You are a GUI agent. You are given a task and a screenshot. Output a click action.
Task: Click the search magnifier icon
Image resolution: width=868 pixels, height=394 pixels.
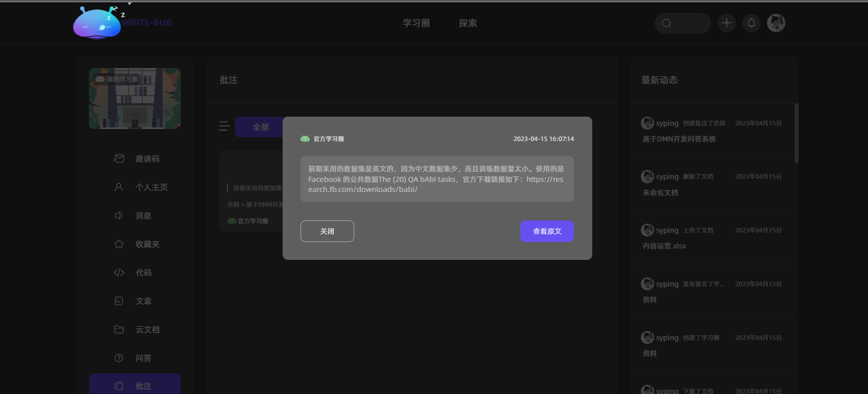click(x=665, y=22)
